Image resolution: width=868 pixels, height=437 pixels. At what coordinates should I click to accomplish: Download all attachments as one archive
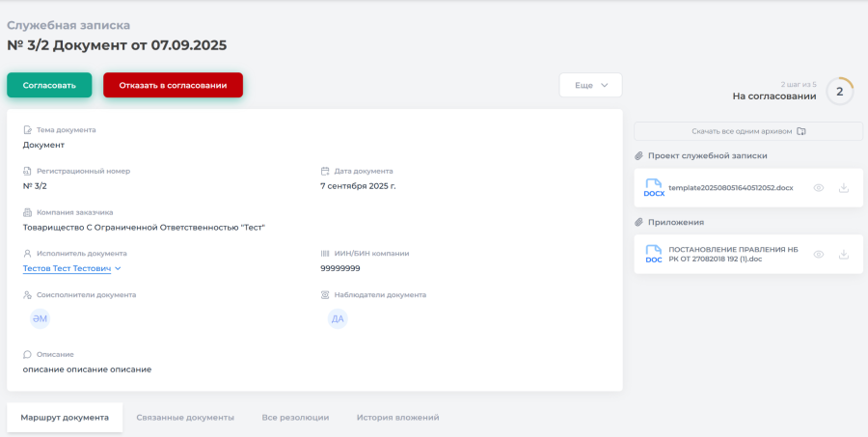click(747, 131)
